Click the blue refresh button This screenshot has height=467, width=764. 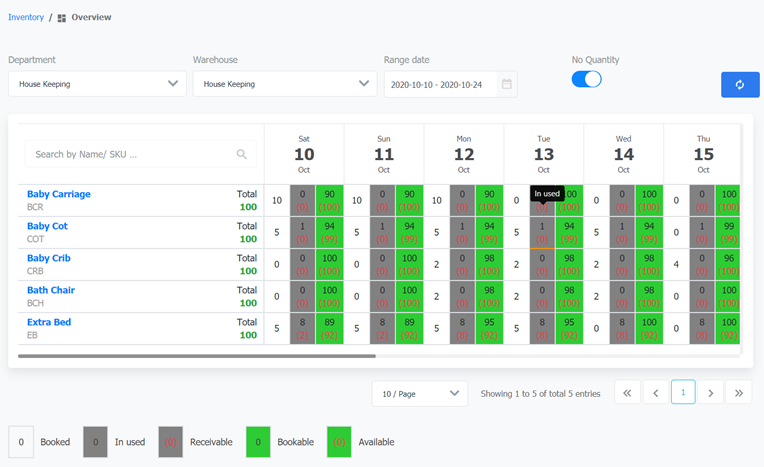[740, 85]
